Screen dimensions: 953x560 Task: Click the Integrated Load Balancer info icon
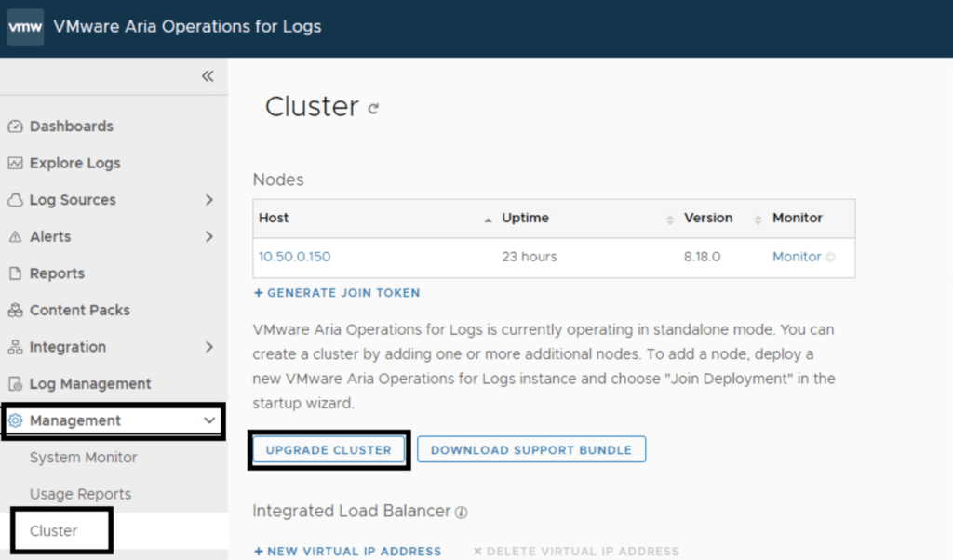pos(461,512)
